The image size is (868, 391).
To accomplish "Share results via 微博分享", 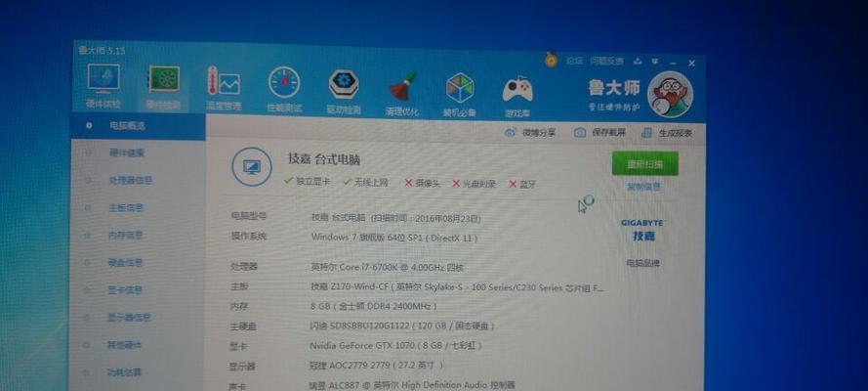I will coord(530,132).
